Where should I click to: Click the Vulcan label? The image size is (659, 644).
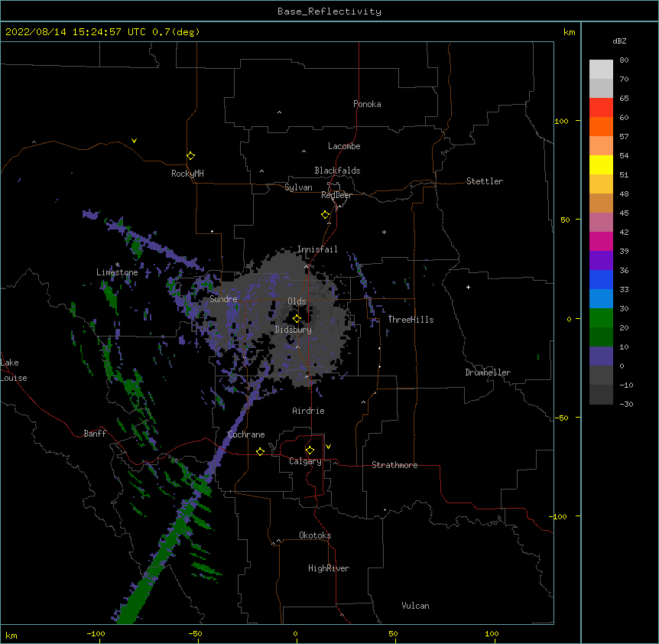click(415, 606)
